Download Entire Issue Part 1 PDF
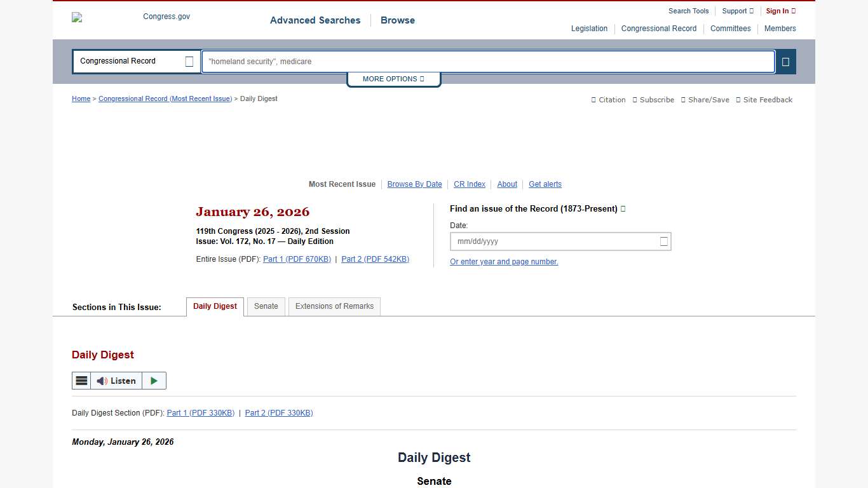The image size is (868, 488). tap(297, 259)
